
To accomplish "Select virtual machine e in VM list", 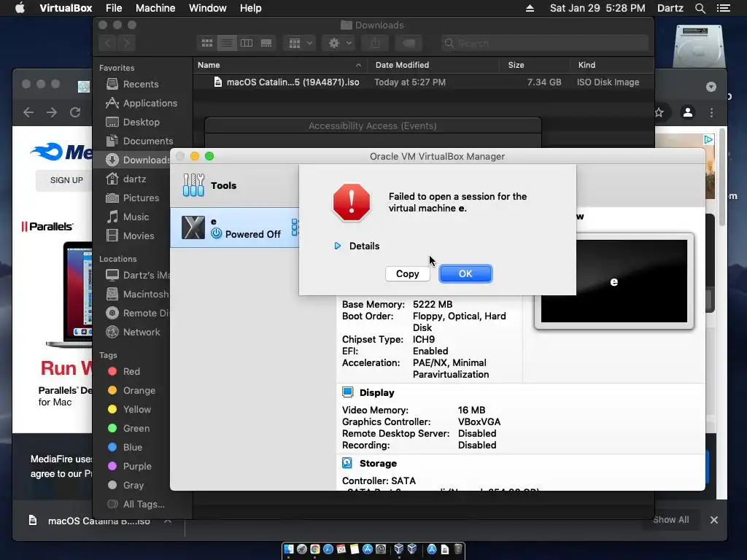I will 234,227.
